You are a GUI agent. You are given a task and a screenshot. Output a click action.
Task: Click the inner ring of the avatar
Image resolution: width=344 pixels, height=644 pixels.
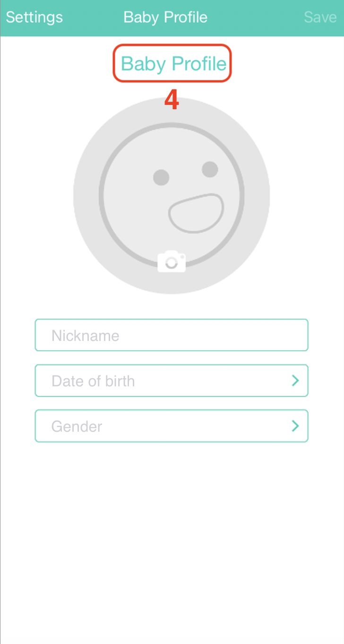101,195
